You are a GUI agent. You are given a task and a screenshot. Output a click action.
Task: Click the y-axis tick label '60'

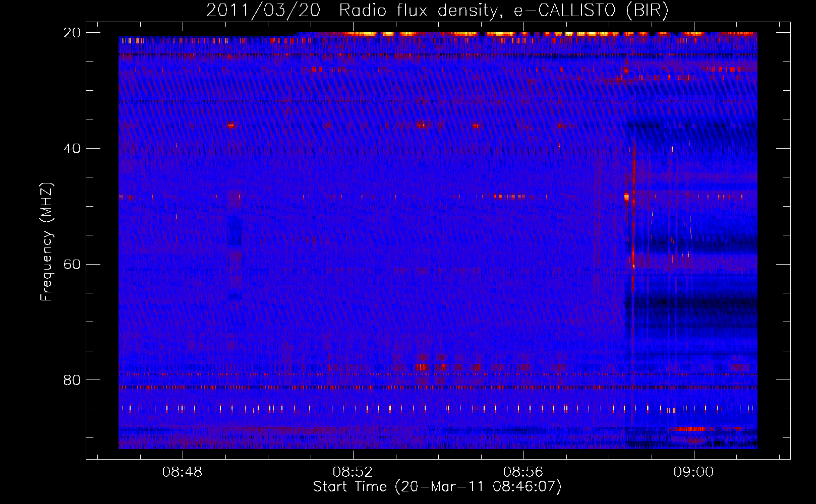[x=72, y=264]
